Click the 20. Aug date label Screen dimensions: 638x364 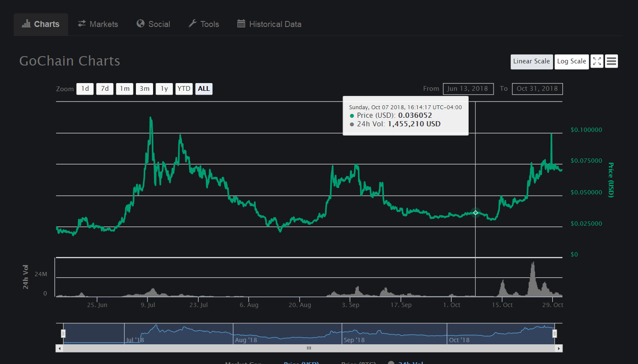click(300, 305)
